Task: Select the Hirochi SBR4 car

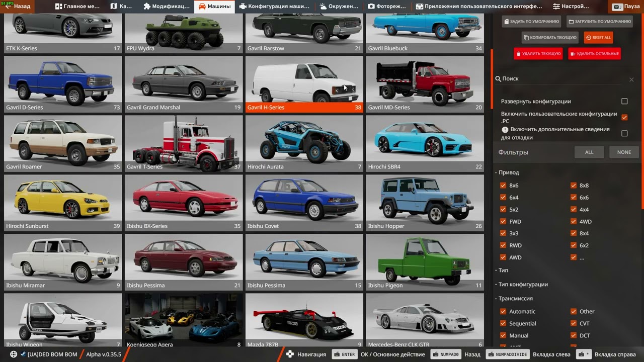Action: coord(425,143)
